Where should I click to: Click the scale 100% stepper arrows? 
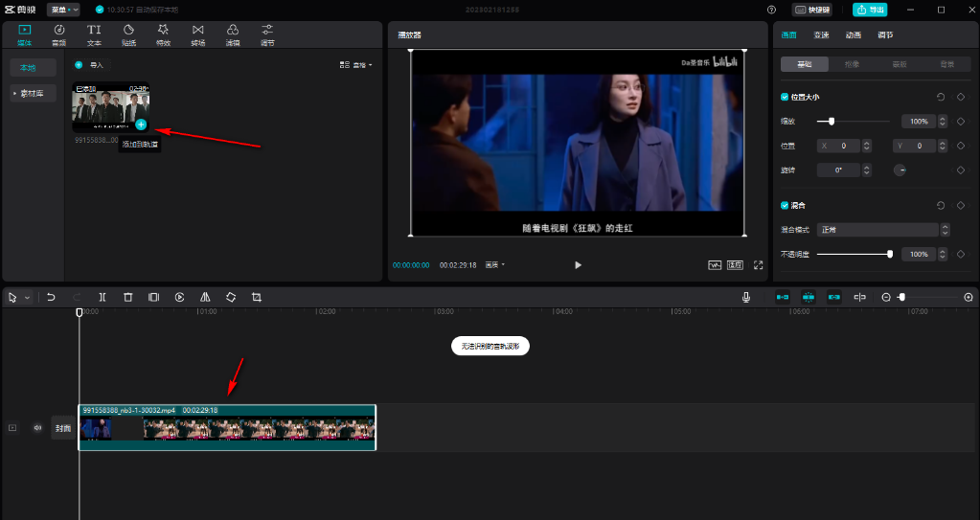click(943, 122)
